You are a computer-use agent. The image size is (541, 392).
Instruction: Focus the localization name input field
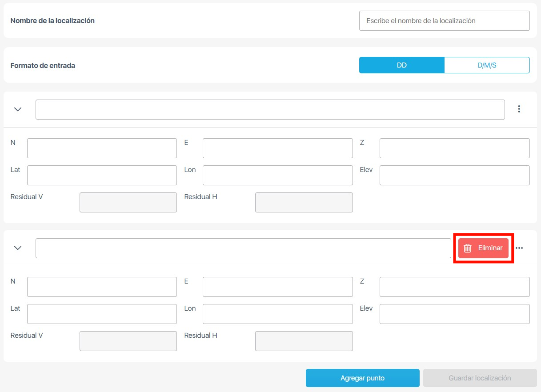[444, 21]
